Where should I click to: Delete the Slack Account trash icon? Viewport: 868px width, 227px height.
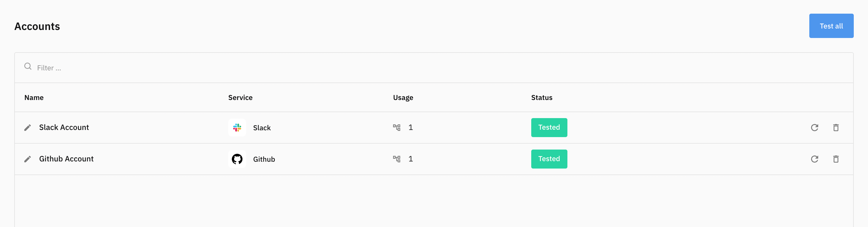tap(836, 128)
